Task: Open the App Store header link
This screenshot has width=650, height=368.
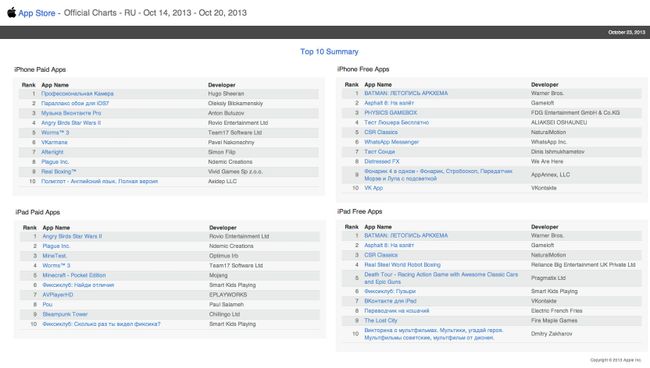Action: point(36,13)
